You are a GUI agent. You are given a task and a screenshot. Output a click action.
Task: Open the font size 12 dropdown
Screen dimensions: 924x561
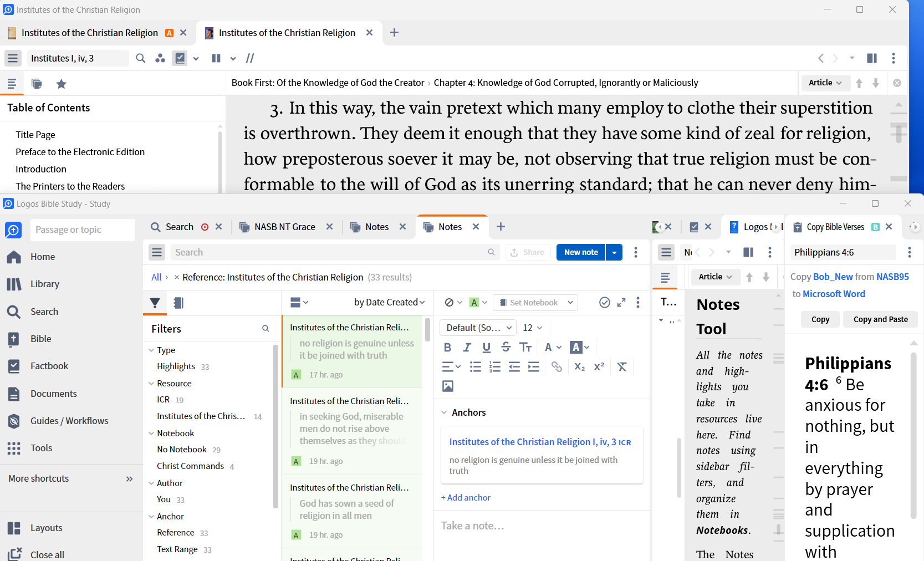point(532,328)
